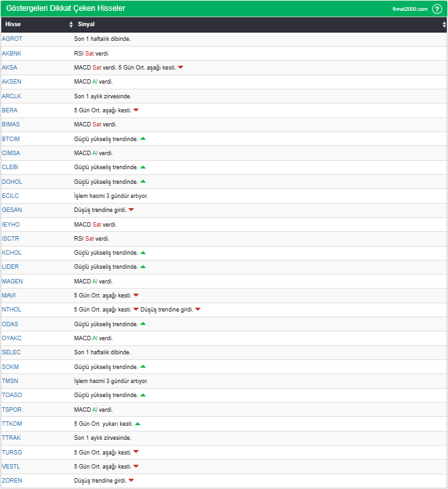Image resolution: width=448 pixels, height=489 pixels.
Task: Click last red arrow in NTHOL row
Action: tap(198, 310)
